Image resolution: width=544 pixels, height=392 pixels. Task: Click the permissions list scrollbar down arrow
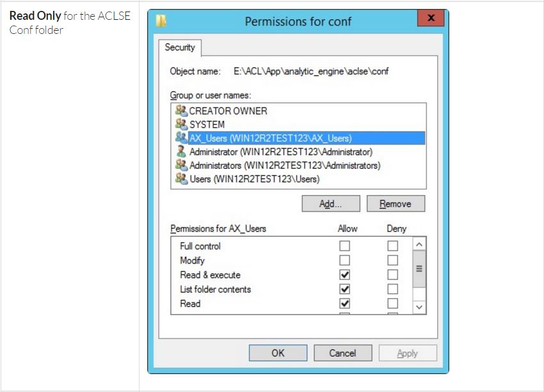419,308
